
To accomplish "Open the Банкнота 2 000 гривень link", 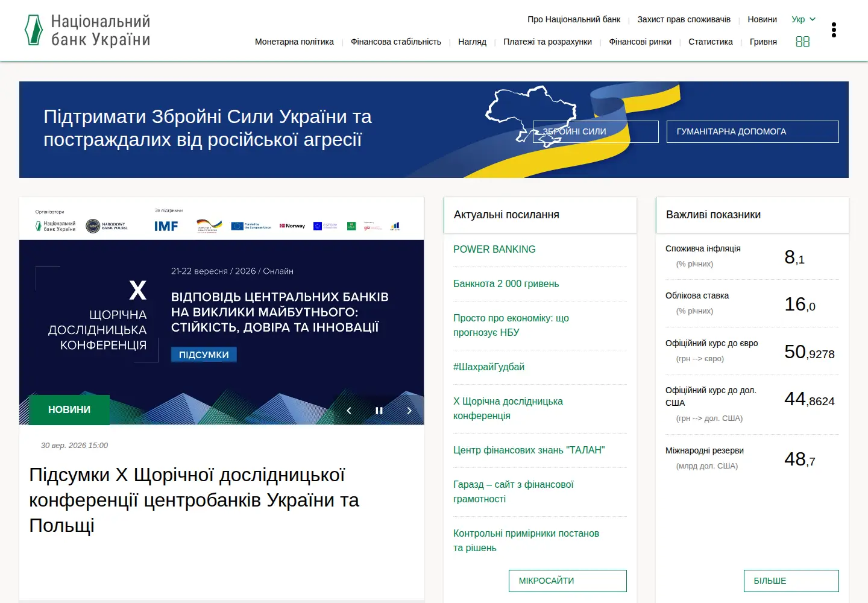I will tap(506, 283).
